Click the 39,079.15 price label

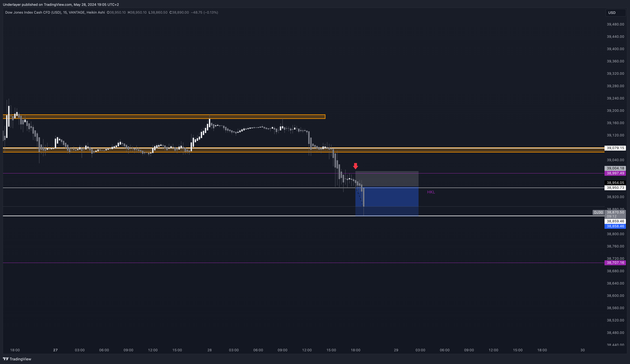click(x=615, y=148)
